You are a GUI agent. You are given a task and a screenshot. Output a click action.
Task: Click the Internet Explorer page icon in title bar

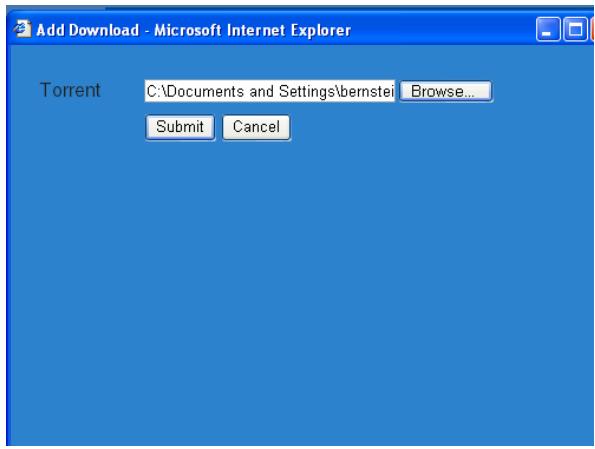[x=22, y=29]
